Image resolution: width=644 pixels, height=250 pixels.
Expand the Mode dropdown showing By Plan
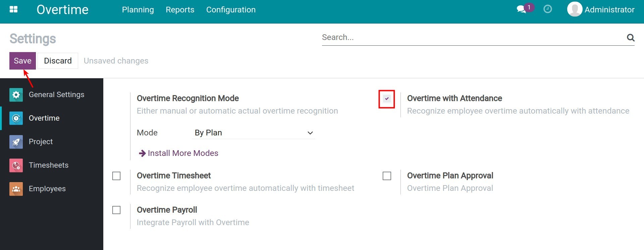coord(253,133)
